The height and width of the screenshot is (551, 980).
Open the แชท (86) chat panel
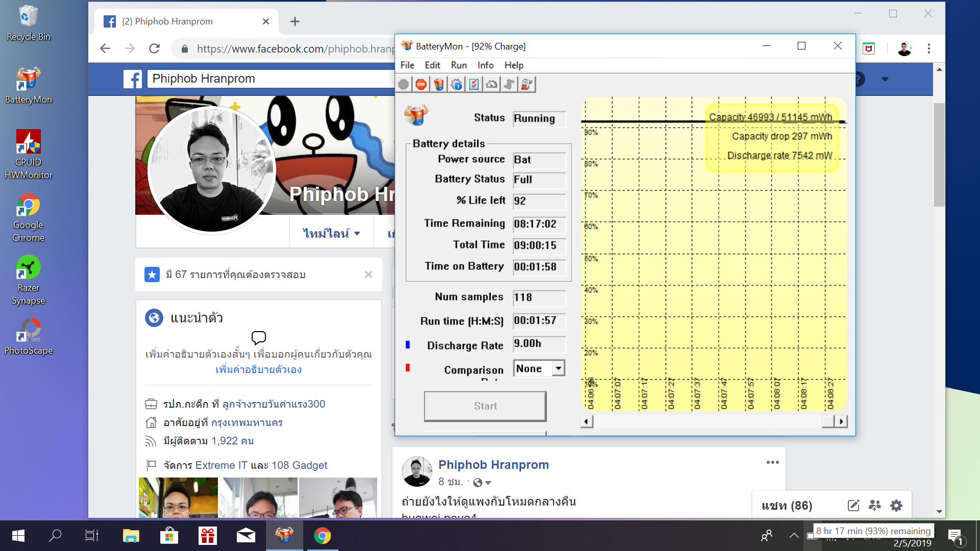(787, 506)
